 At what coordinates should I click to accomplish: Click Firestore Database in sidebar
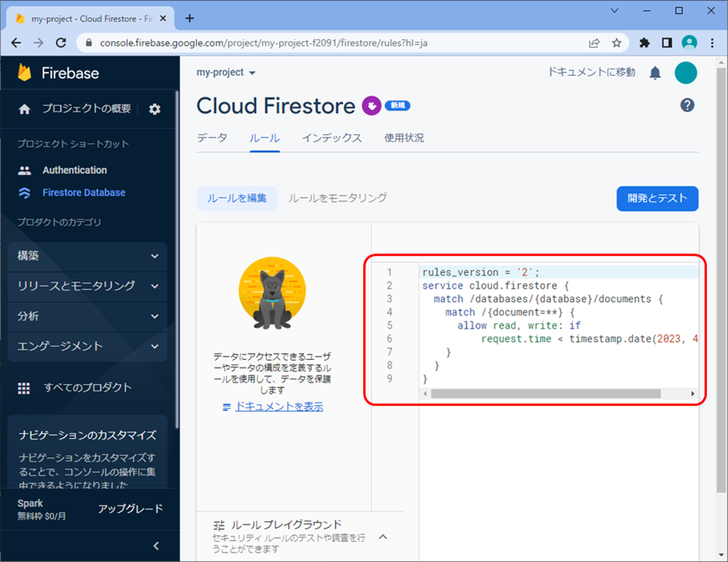[x=84, y=193]
